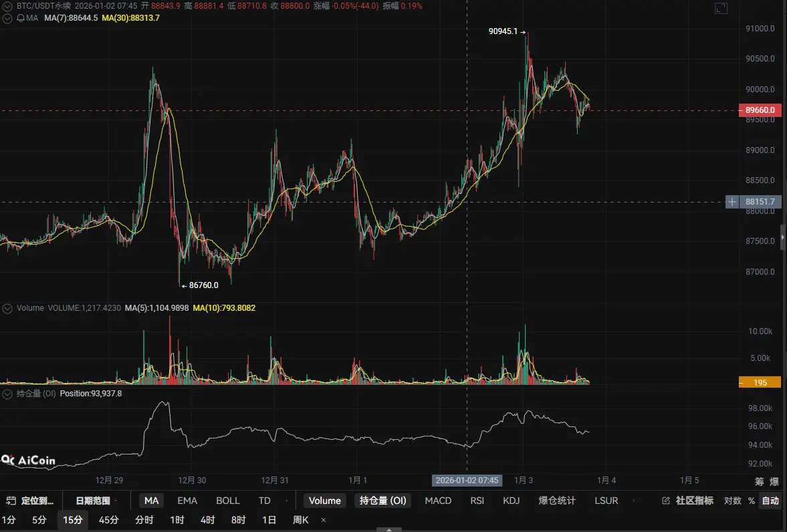This screenshot has height=532, width=787.
Task: Enable the LSUR indicator
Action: coord(606,501)
